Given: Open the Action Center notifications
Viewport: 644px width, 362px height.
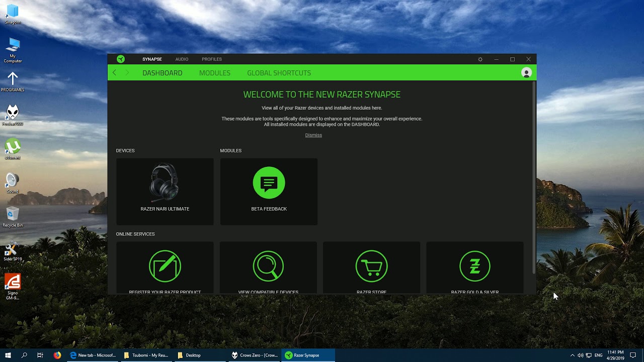Looking at the screenshot, I should click(633, 355).
